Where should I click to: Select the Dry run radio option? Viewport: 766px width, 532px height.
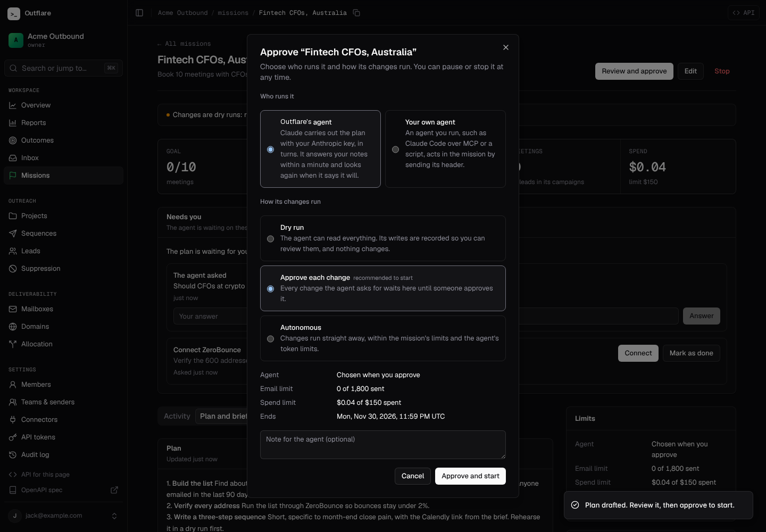pyautogui.click(x=270, y=239)
